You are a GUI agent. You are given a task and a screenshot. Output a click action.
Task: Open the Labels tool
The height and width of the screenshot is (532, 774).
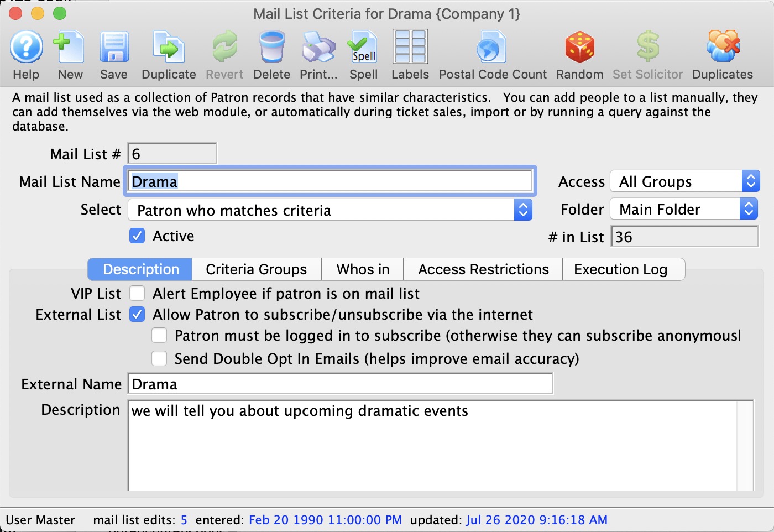410,53
